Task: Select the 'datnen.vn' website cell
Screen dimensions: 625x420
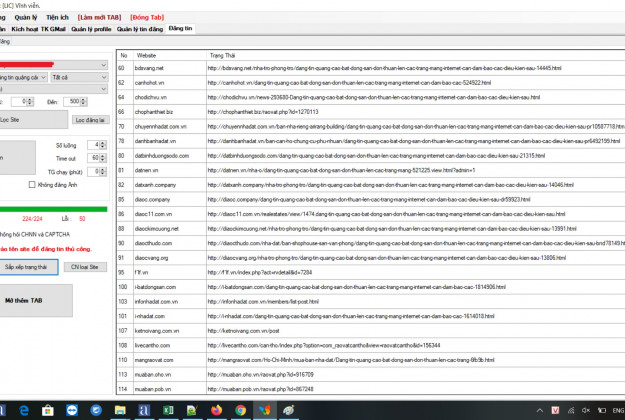Action: coord(170,170)
